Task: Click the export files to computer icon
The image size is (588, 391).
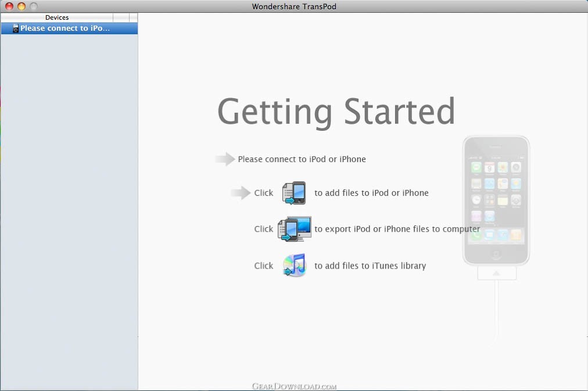Action: click(295, 229)
